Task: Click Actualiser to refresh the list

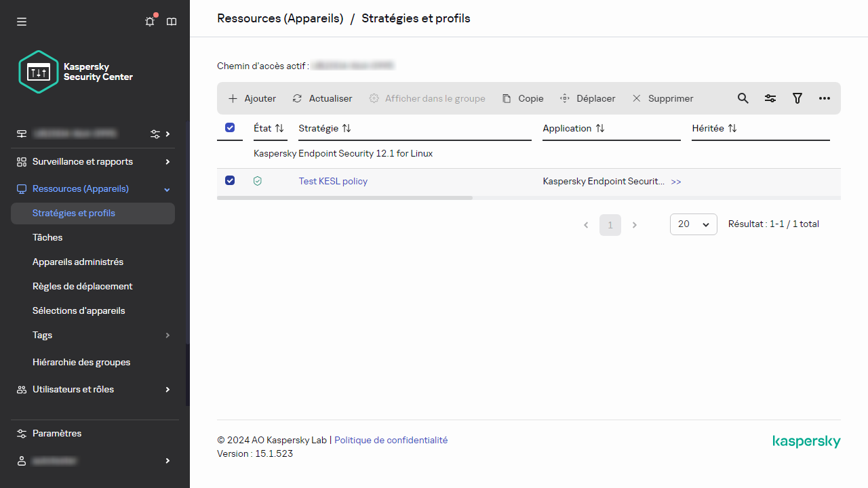Action: (322, 98)
